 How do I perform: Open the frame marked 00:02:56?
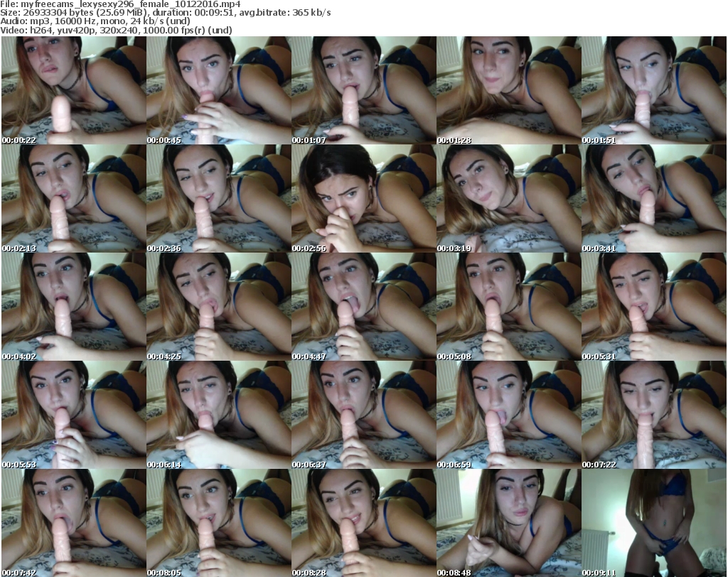tap(363, 198)
